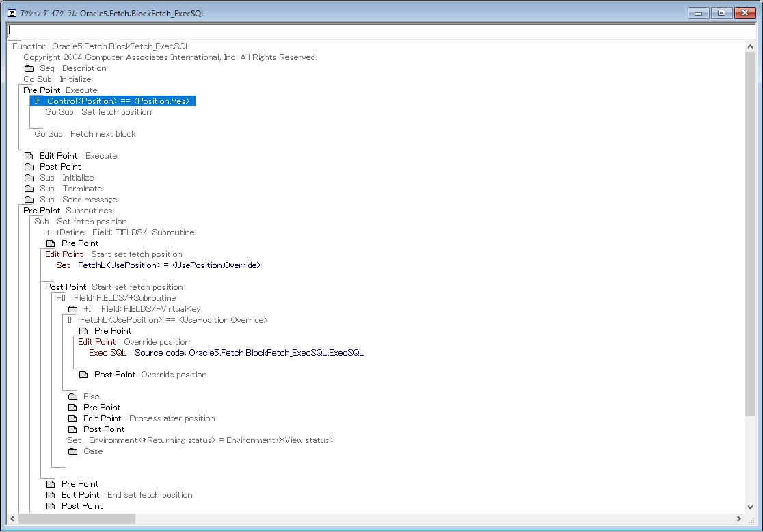Click the document icon beside "Edit Point Execute"
The height and width of the screenshot is (532, 763).
(29, 155)
